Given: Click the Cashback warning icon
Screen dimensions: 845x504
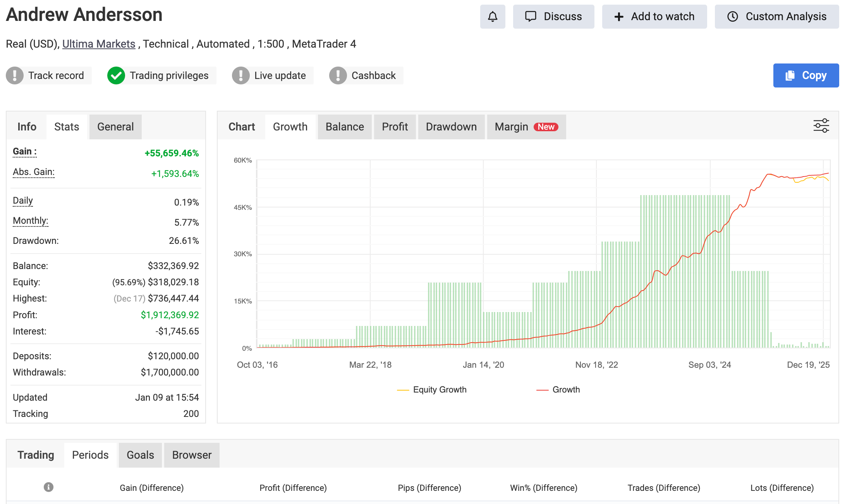Looking at the screenshot, I should point(338,75).
